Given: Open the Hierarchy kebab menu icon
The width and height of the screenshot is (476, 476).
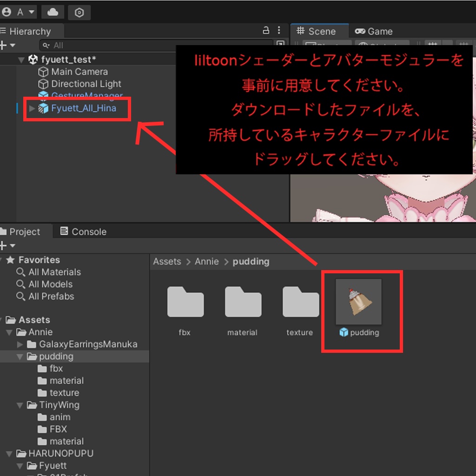Looking at the screenshot, I should pyautogui.click(x=278, y=30).
